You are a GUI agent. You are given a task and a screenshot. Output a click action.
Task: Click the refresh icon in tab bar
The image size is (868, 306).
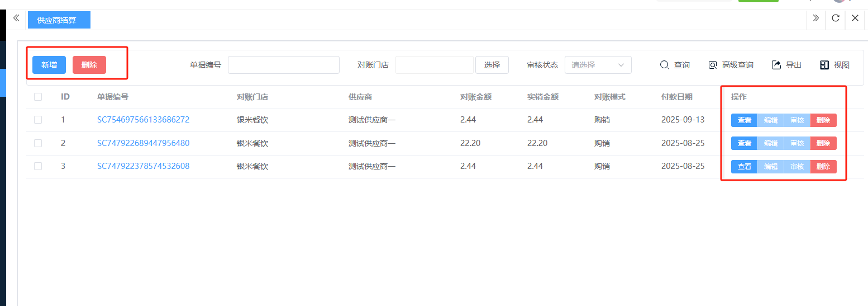pos(836,18)
